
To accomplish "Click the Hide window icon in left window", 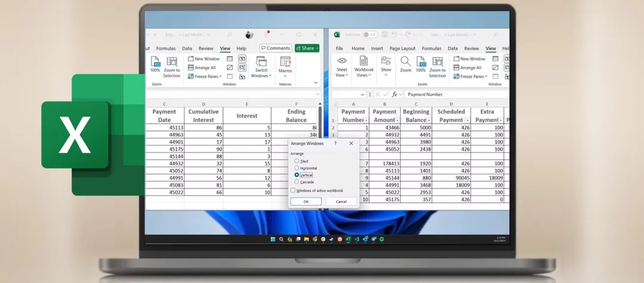I will (230, 68).
